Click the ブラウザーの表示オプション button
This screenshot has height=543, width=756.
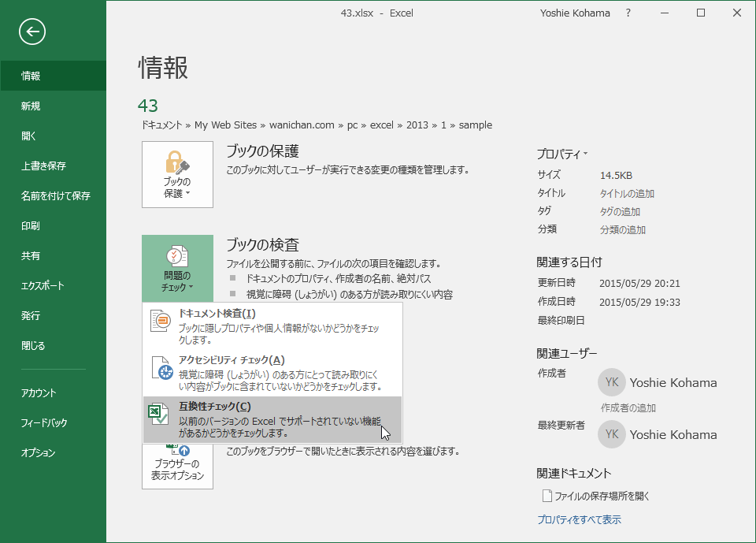coord(177,466)
